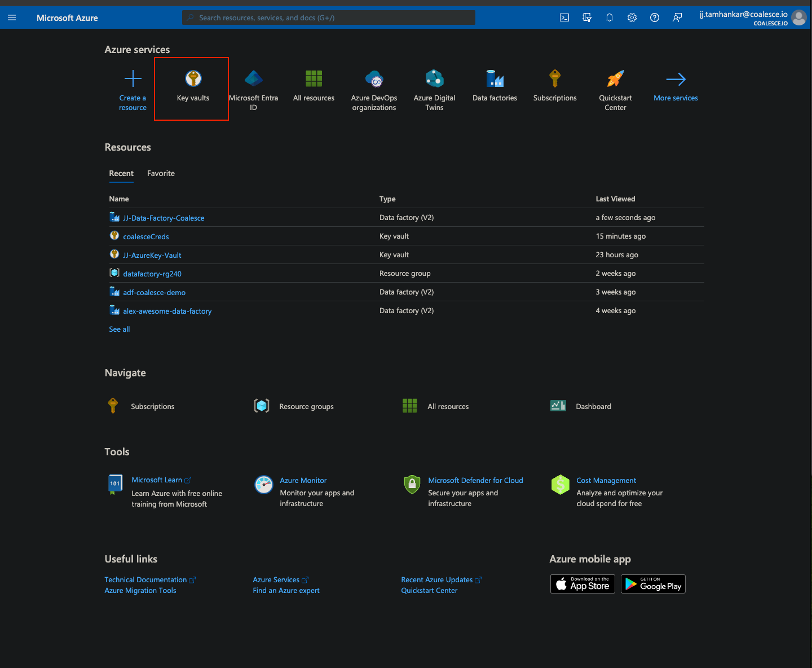
Task: Open the Microsoft Entra ID icon
Action: pos(254,78)
